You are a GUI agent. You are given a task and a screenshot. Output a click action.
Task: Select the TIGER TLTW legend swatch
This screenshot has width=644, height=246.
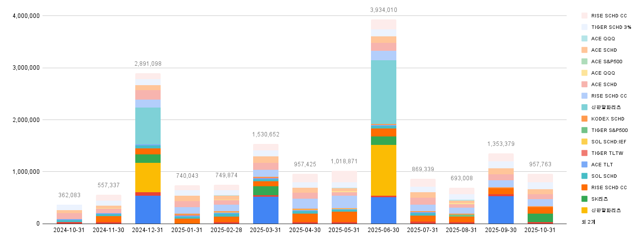point(584,153)
